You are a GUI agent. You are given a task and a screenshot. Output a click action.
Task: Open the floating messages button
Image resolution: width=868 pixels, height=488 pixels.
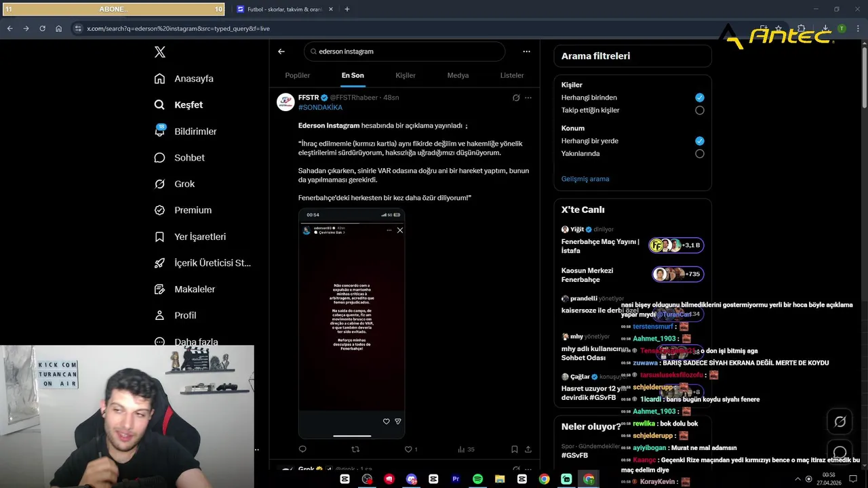(x=840, y=451)
